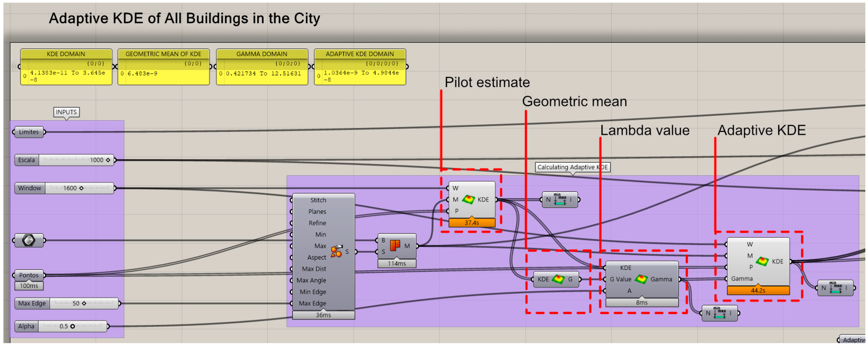The image size is (868, 347).
Task: Click bounds icon next to Pilot KDE
Action: pyautogui.click(x=559, y=200)
